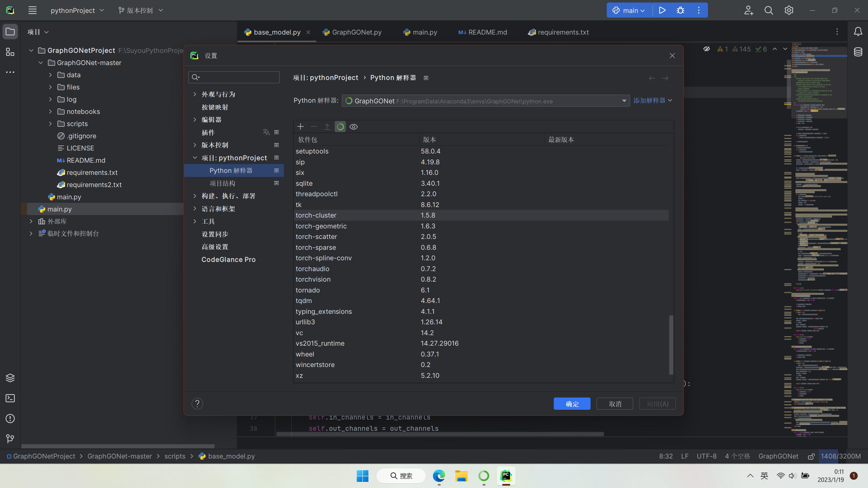Open the Problems tool window icon

[10, 419]
